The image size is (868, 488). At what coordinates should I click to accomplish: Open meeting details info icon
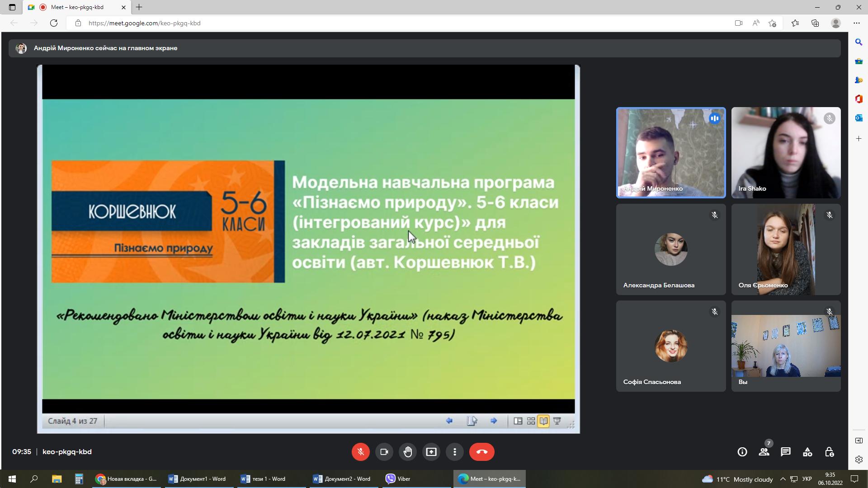coord(742,452)
